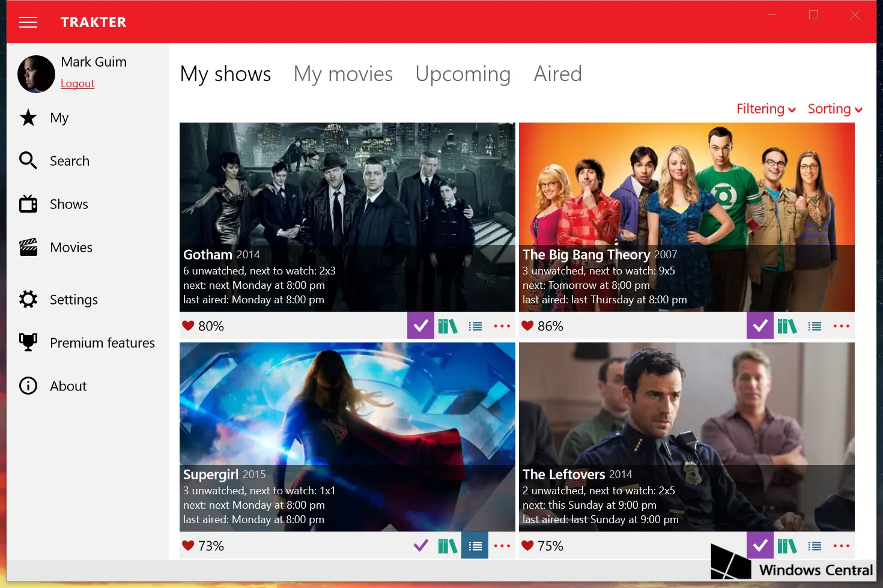
Task: Close the Trakter window
Action: point(855,15)
